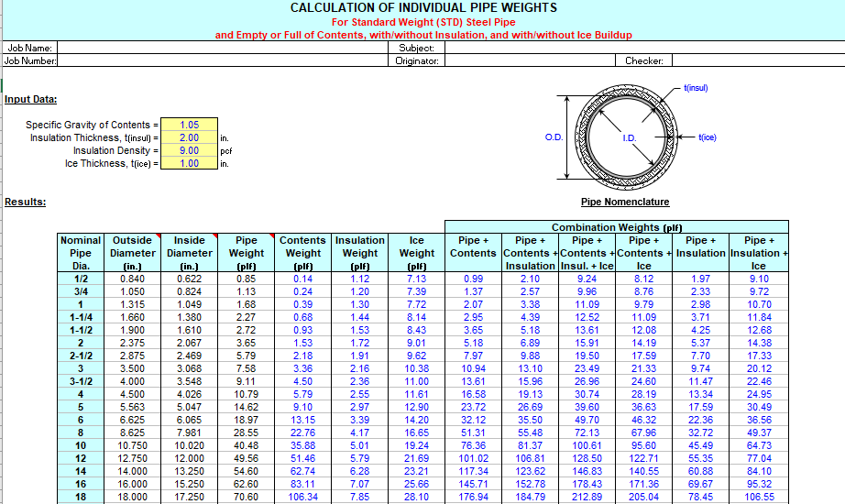This screenshot has height=504, width=845.
Task: Click the empty Job Number entry field
Action: coord(223,60)
